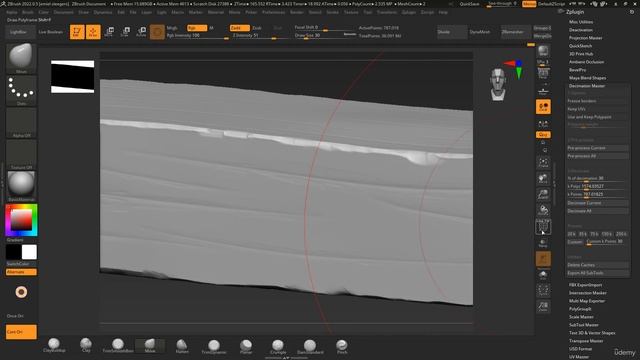Activate the Move transform icon in top shelf
The width and height of the screenshot is (640, 360).
[109, 32]
